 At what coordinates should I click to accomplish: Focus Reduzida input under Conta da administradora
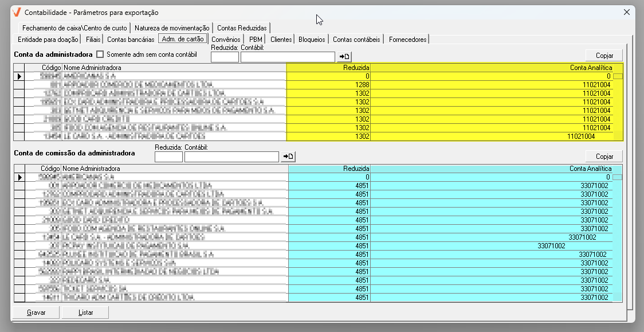[x=225, y=57]
